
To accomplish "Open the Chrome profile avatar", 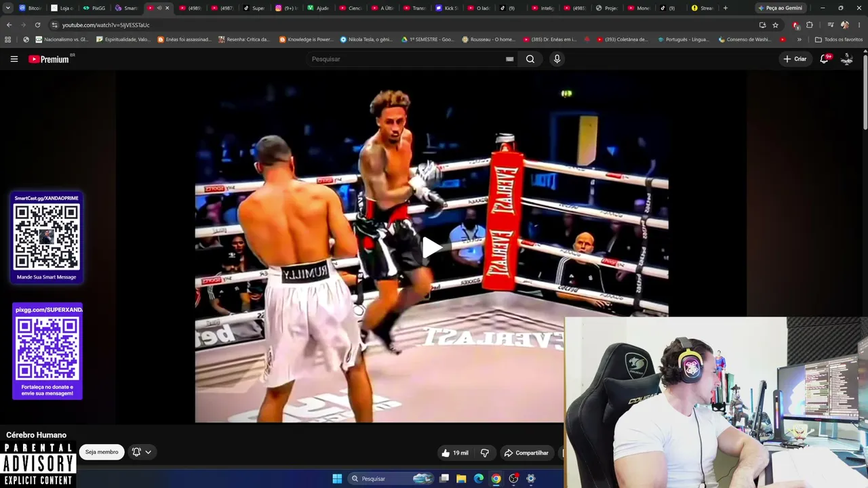I will (x=845, y=25).
